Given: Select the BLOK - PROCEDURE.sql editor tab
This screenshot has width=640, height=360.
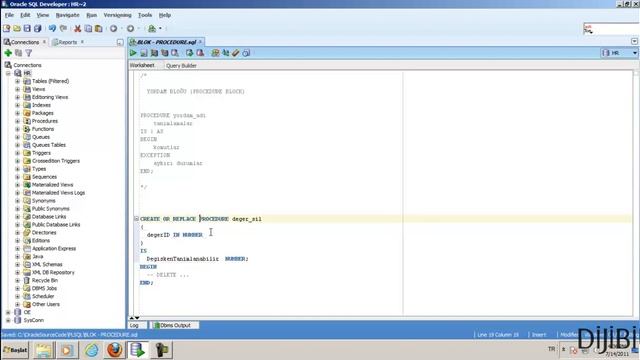Looking at the screenshot, I should click(x=166, y=42).
